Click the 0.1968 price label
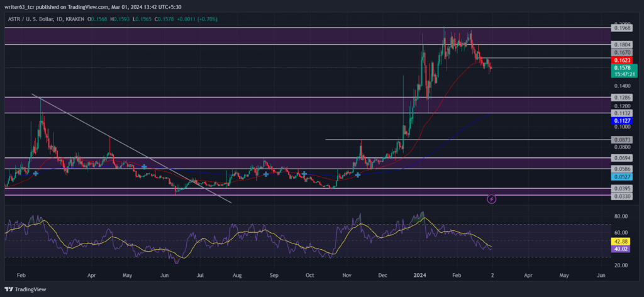This screenshot has height=297, width=644. [621, 28]
